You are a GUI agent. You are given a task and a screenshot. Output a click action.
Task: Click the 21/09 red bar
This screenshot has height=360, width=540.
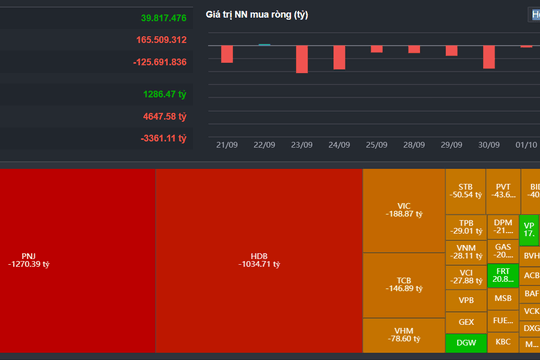[227, 54]
